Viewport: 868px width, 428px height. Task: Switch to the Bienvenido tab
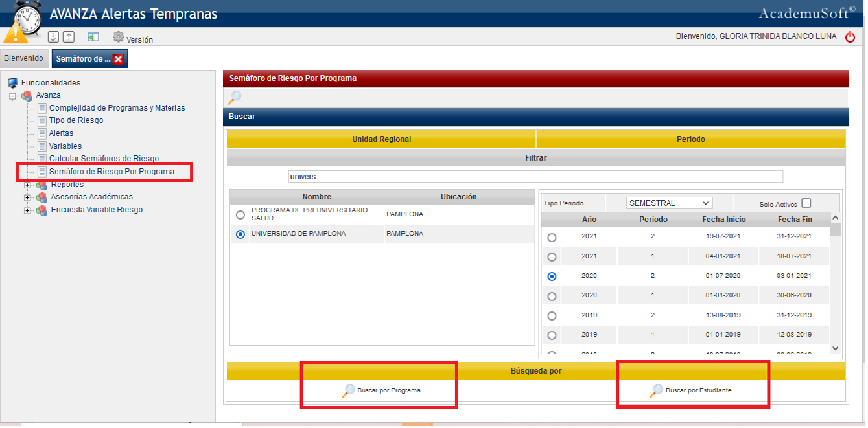[24, 59]
